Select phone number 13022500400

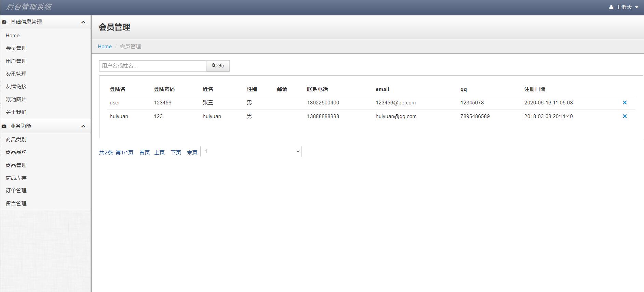[323, 103]
